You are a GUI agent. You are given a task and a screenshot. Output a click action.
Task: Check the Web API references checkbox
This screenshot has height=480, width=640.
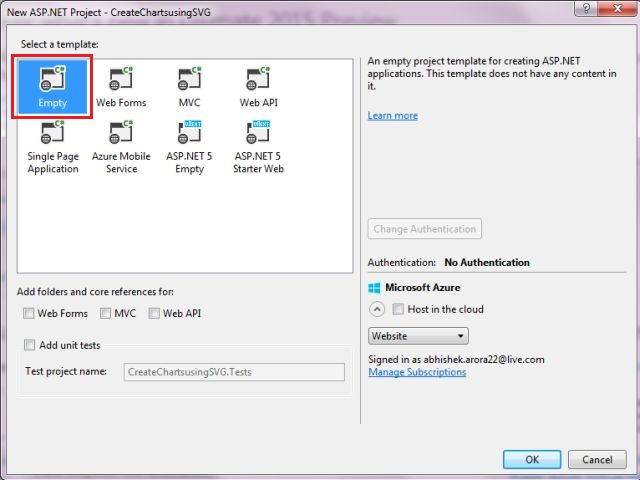pyautogui.click(x=154, y=313)
